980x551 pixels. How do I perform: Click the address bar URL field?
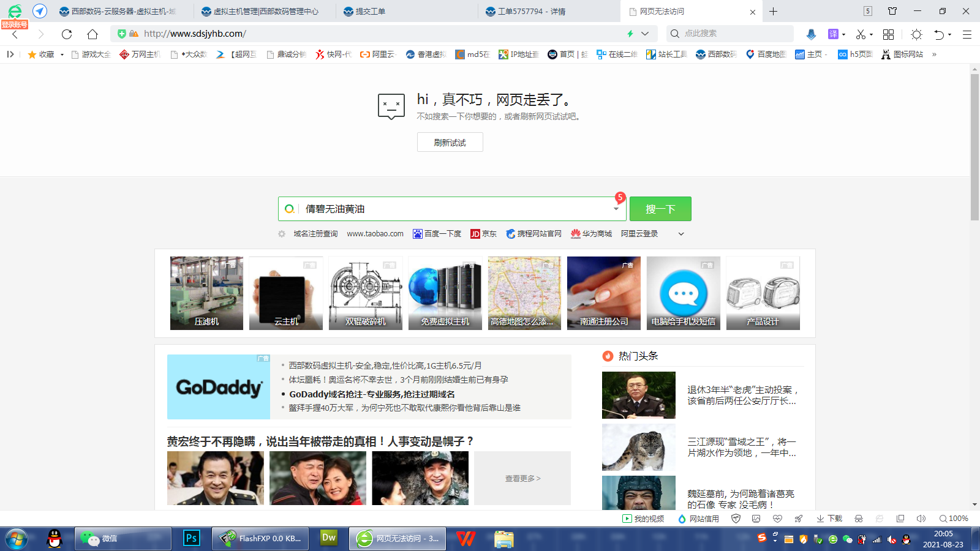383,34
